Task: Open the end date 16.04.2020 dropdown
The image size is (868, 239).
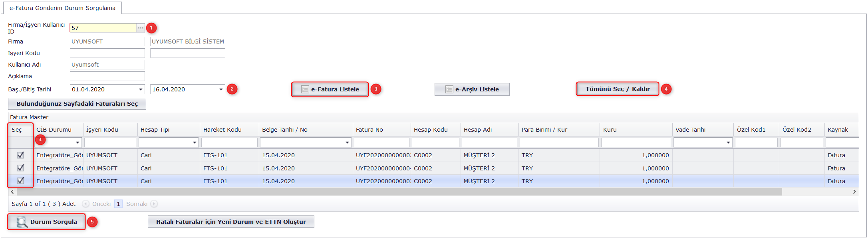Action: 221,89
